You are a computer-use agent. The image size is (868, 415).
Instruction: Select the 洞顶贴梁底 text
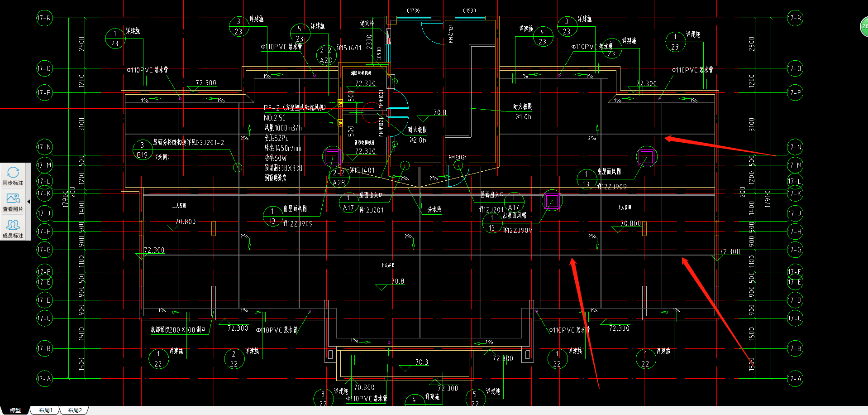click(276, 178)
